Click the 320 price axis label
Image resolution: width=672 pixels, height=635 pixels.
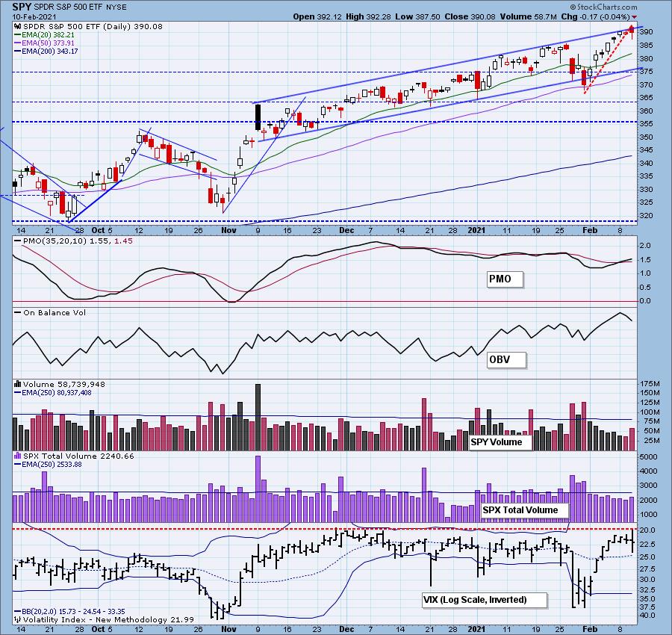[647, 215]
